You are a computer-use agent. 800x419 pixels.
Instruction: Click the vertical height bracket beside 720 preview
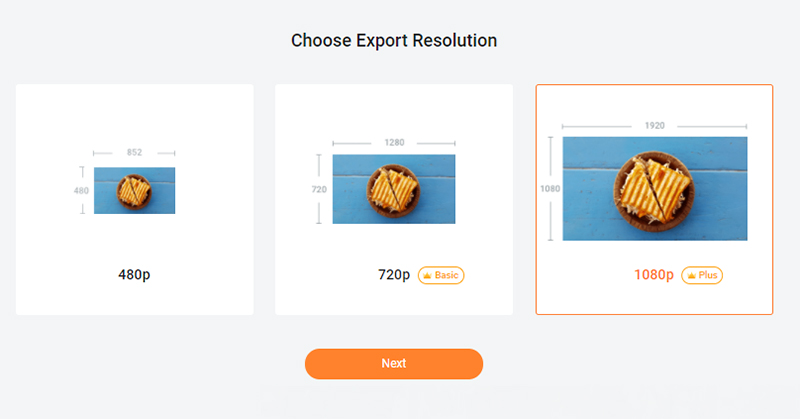coord(319,212)
